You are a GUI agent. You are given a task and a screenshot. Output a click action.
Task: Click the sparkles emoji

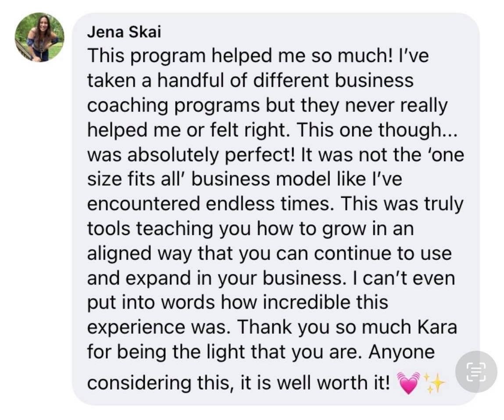click(434, 384)
